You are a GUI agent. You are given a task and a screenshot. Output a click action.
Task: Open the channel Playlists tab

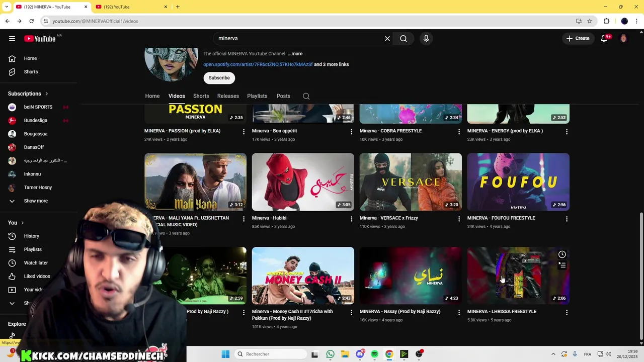(x=257, y=96)
